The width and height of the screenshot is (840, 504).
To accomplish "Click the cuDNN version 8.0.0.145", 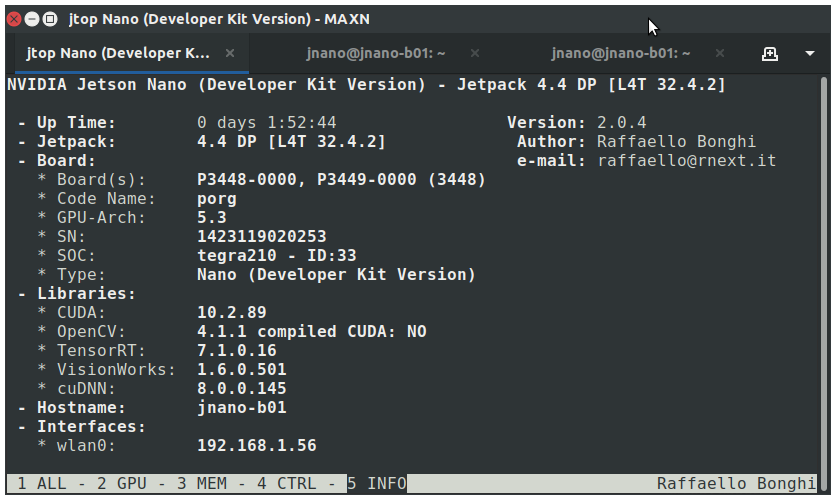I will coord(242,388).
